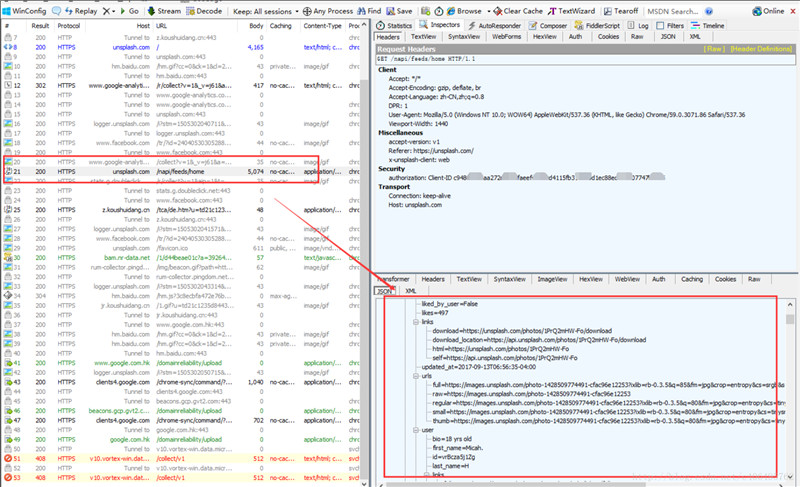Switch to the Timeline tab
The width and height of the screenshot is (800, 487).
[x=707, y=25]
